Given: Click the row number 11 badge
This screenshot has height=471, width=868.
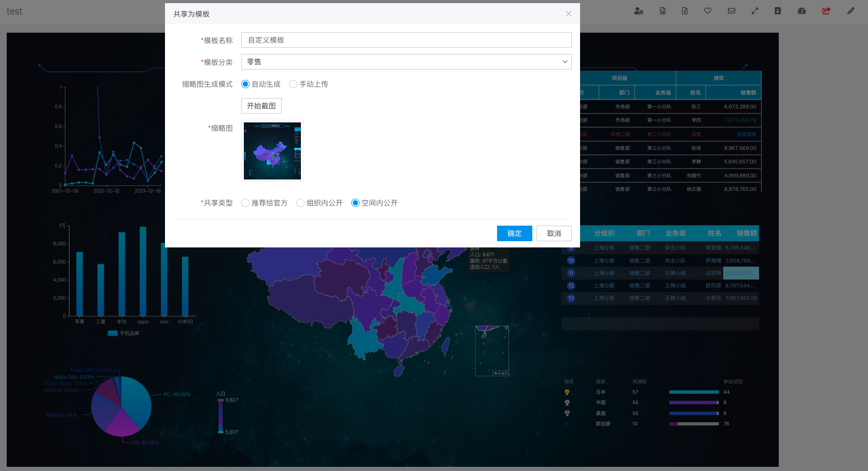Looking at the screenshot, I should (x=571, y=273).
